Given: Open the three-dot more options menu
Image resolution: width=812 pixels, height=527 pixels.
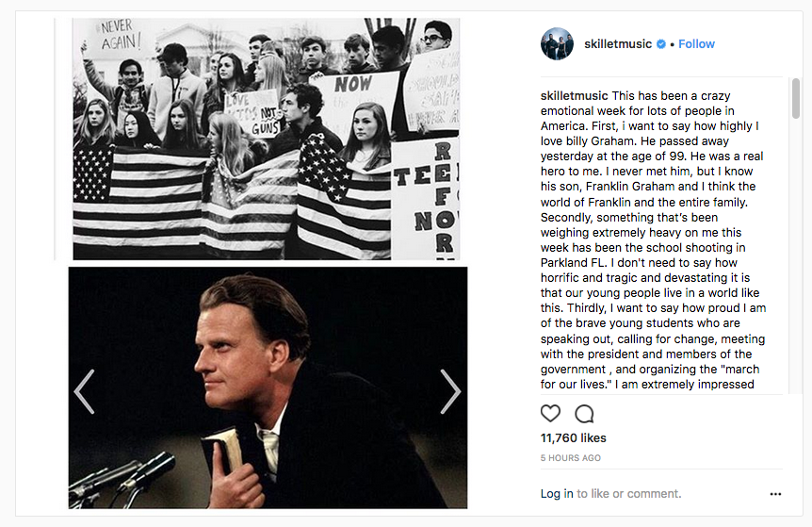Looking at the screenshot, I should pos(775,494).
